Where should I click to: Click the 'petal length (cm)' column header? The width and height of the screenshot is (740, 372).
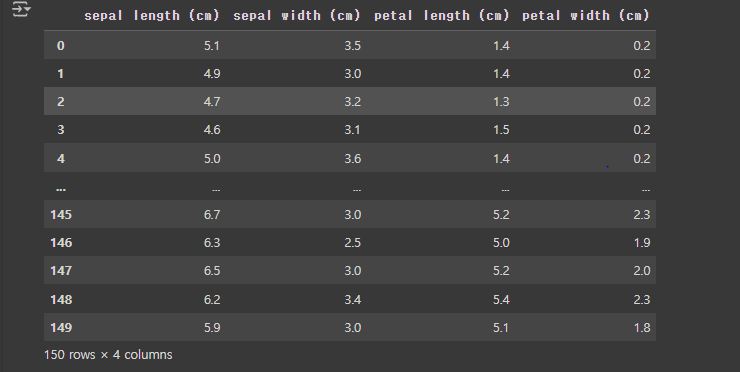click(442, 16)
